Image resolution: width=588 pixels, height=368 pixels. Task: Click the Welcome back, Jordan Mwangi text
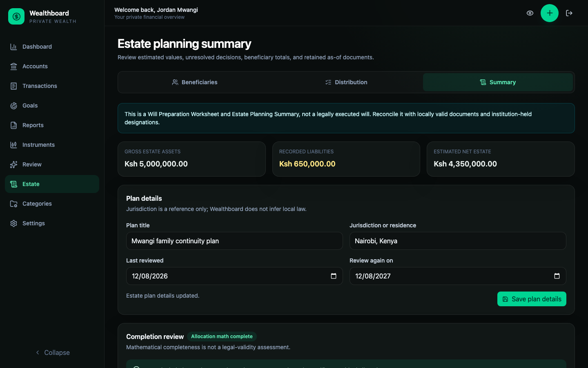(x=156, y=10)
